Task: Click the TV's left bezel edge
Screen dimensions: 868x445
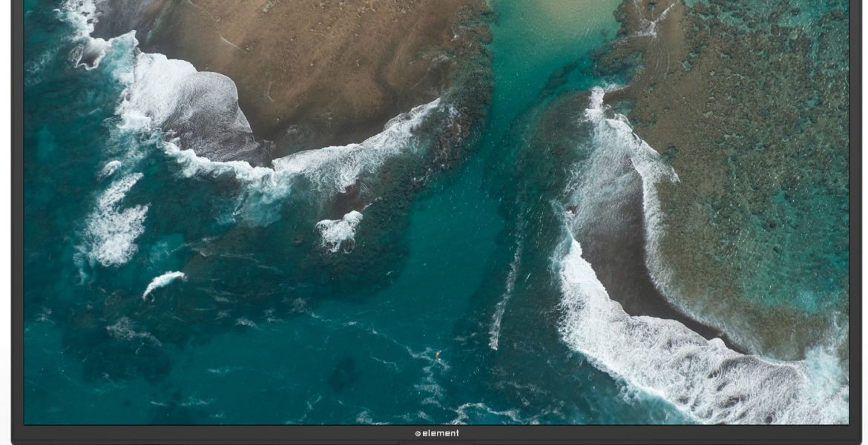Action: 17,222
